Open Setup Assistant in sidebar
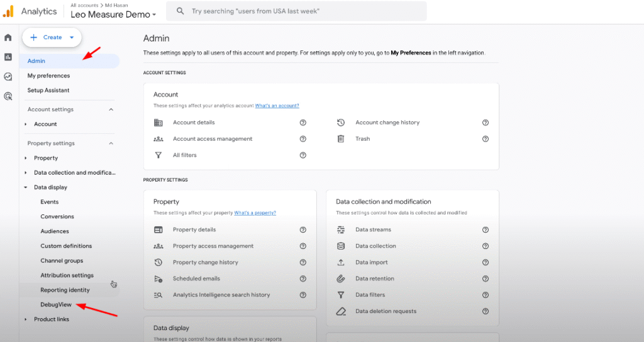644x342 pixels. [48, 91]
